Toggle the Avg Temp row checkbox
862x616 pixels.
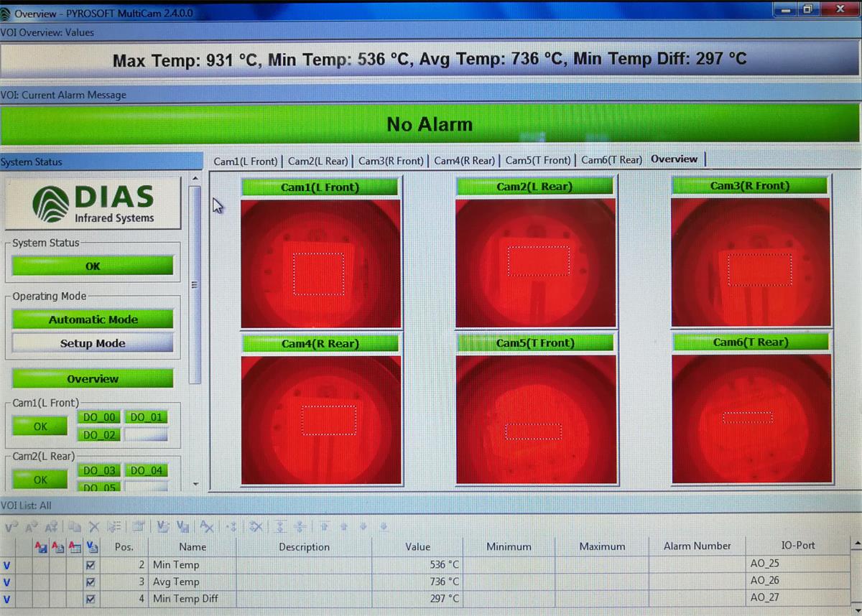click(x=91, y=582)
